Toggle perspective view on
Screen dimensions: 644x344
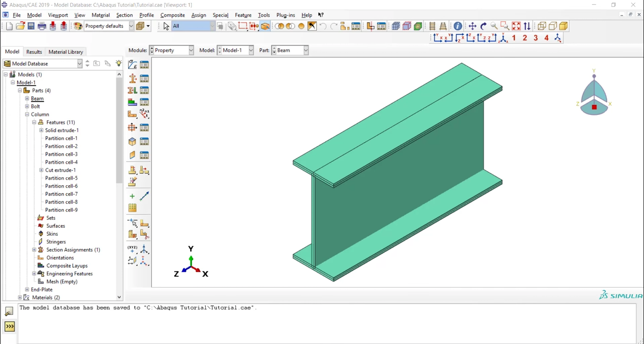tap(443, 26)
